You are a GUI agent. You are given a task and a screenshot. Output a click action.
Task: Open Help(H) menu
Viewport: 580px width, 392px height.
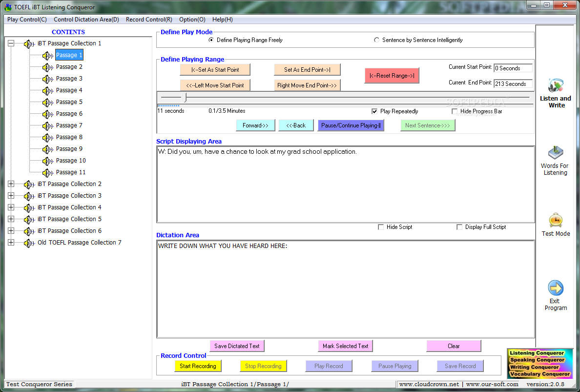coord(222,20)
